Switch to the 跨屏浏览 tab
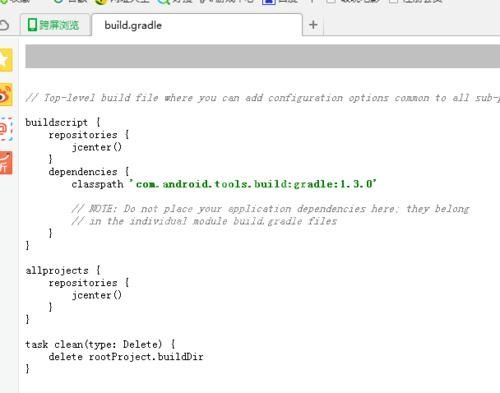The image size is (500, 393). point(55,25)
